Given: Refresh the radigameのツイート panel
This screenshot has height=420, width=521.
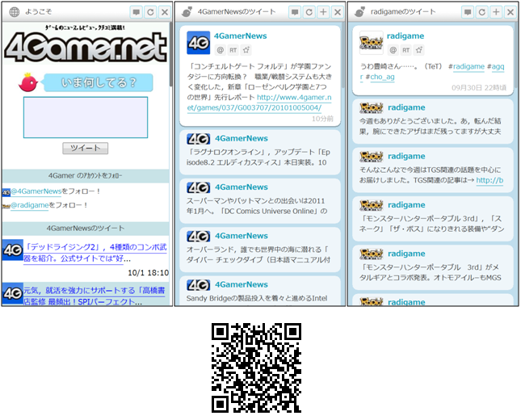Looking at the screenshot, I should (x=482, y=12).
